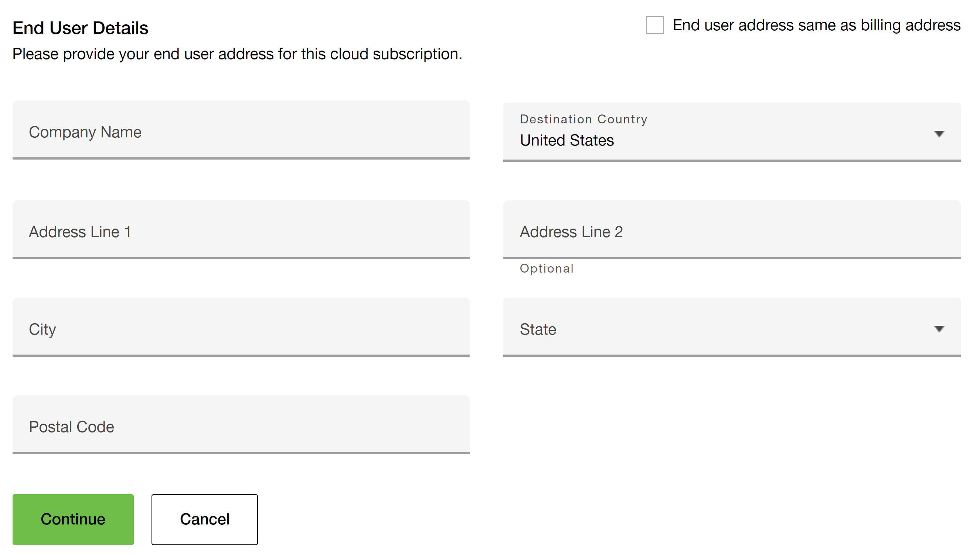Click the End User Details heading

(80, 28)
